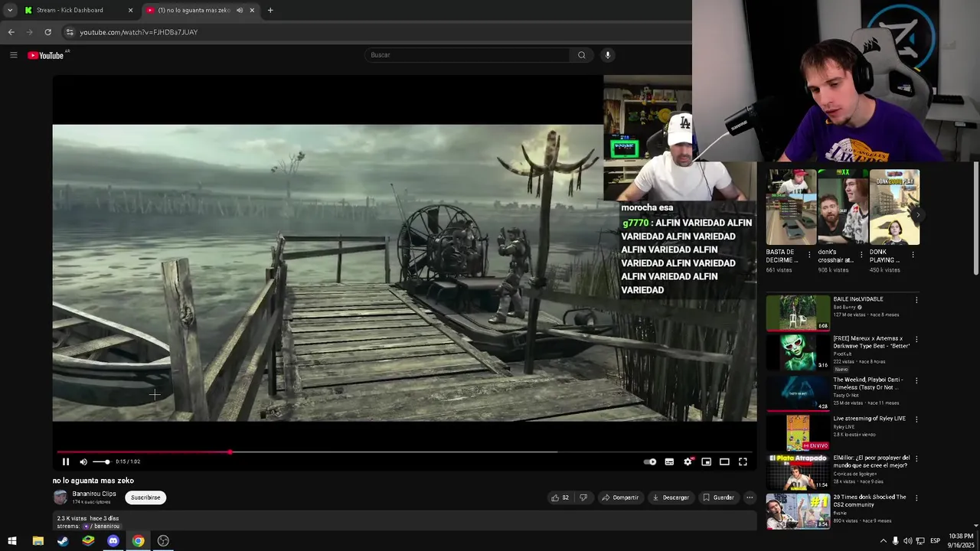Enable theater mode view

point(724,461)
